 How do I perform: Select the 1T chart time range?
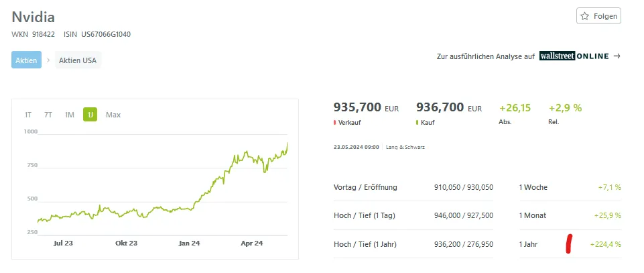tap(28, 115)
